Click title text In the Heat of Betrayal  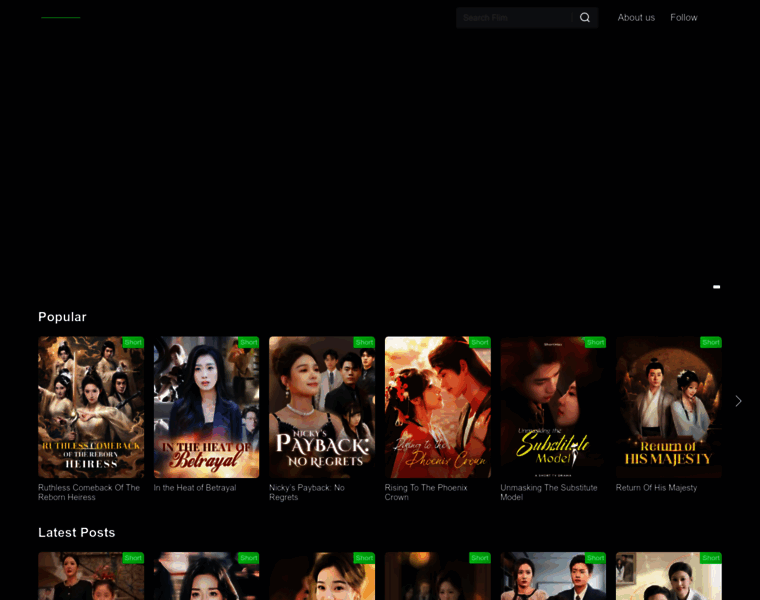click(195, 488)
